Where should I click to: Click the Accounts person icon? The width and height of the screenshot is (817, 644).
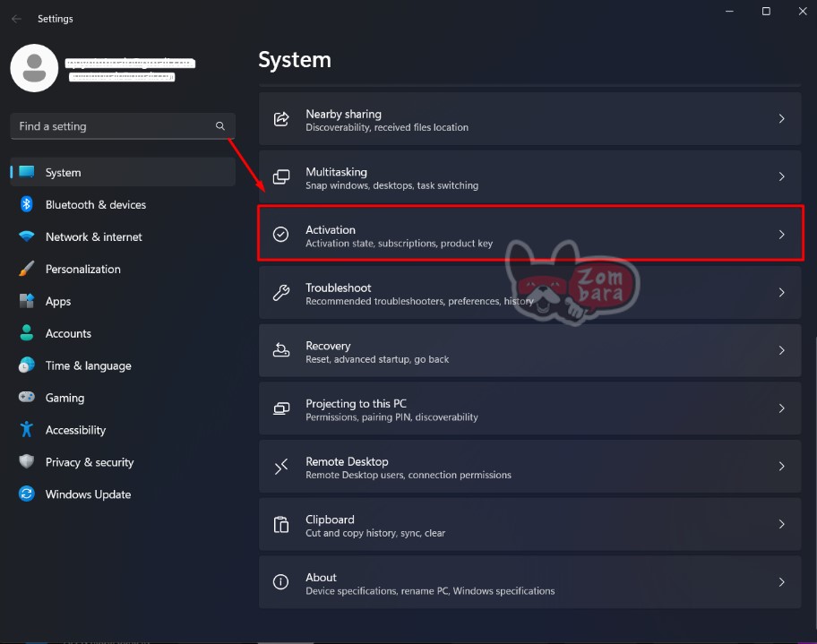27,333
